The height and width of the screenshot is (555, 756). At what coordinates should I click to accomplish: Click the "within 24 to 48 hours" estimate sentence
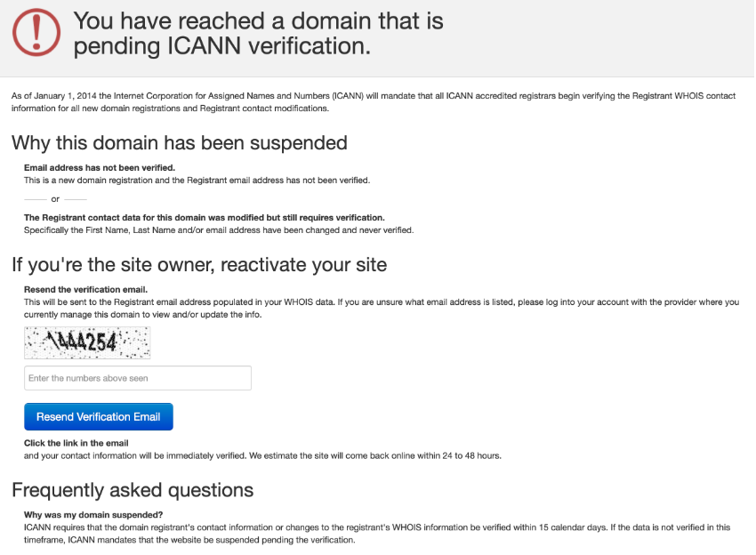[x=262, y=455]
